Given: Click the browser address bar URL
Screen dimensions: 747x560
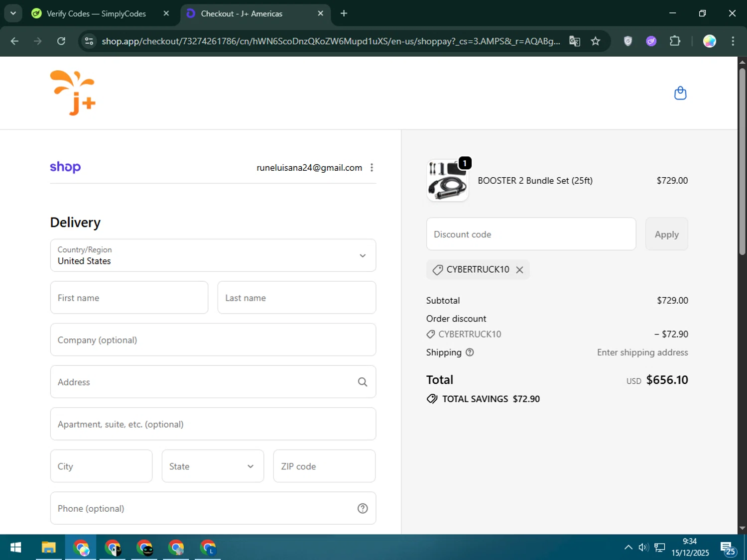Looking at the screenshot, I should click(x=331, y=41).
